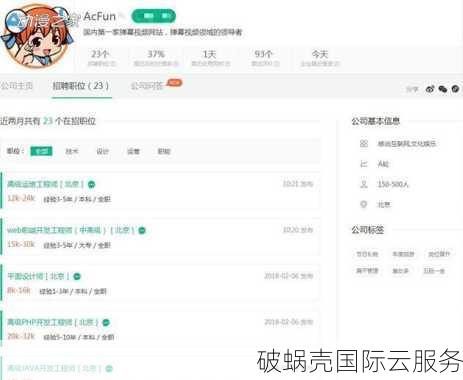Click the 五险一金 company tag

coord(434,271)
